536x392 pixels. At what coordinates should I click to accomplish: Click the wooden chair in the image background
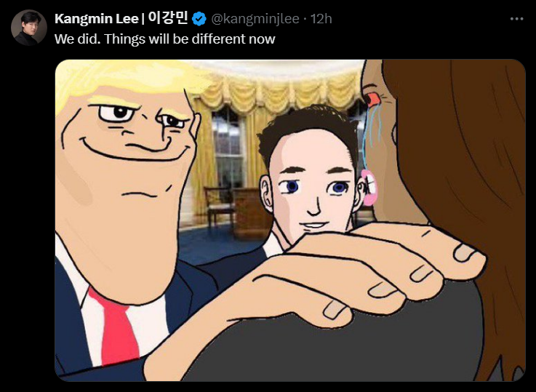pos(218,206)
